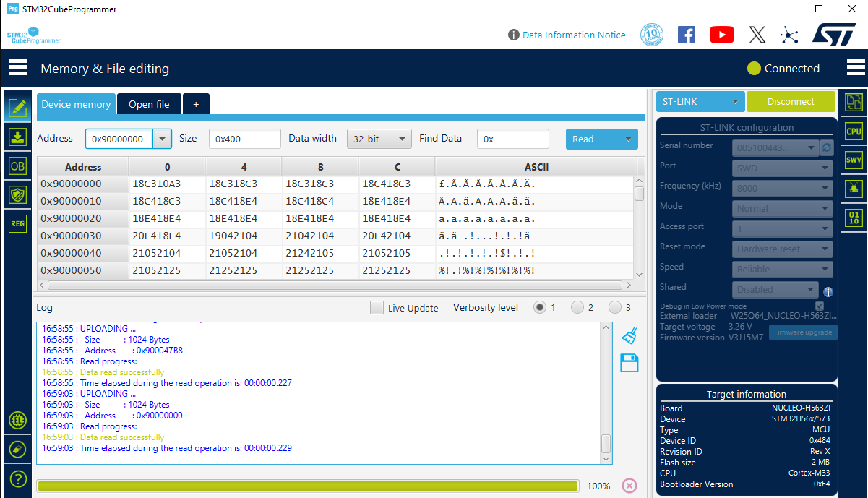Switch to Open file tab
This screenshot has height=498, width=868.
click(x=149, y=104)
